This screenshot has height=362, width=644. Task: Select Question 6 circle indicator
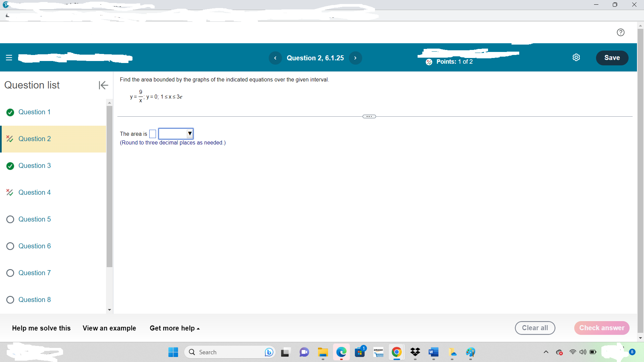pos(10,246)
